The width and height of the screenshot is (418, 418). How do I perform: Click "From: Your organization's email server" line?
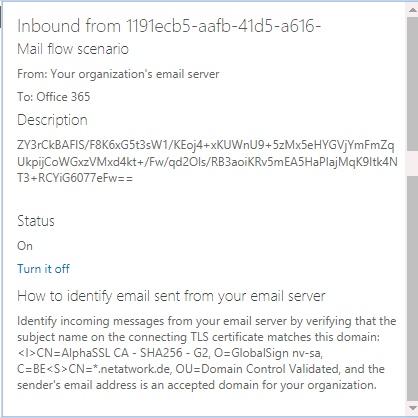118,74
